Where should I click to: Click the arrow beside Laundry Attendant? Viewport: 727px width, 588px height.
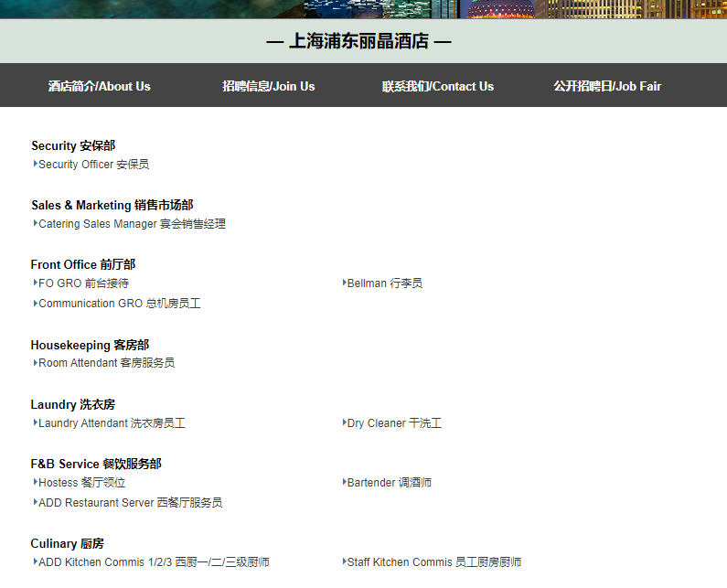(x=36, y=422)
